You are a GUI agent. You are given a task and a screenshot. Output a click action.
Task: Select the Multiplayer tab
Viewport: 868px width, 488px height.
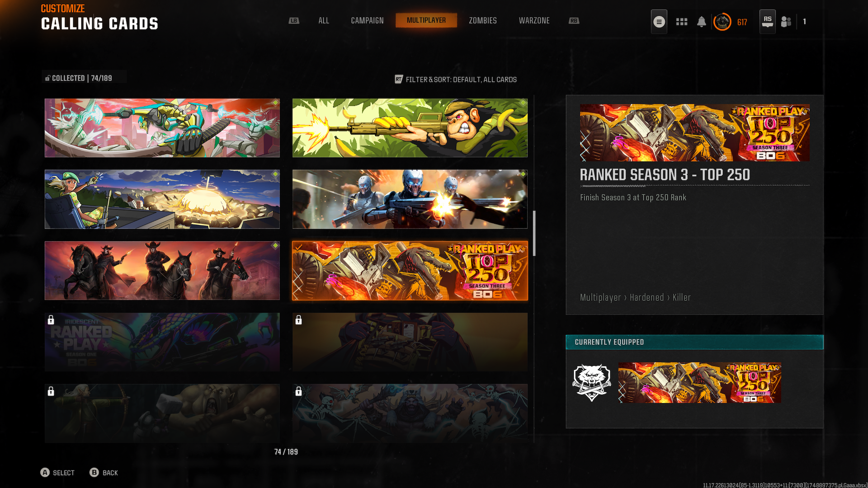426,20
